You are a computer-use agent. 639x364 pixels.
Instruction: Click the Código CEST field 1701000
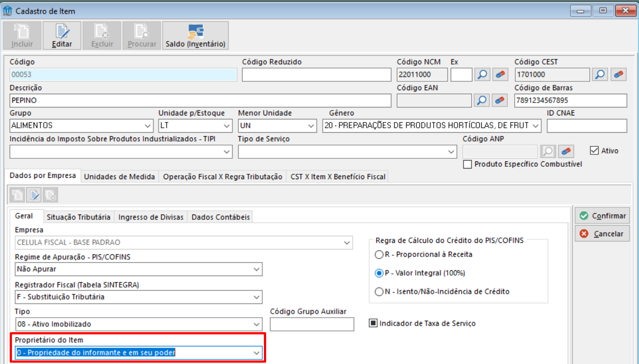pos(552,75)
